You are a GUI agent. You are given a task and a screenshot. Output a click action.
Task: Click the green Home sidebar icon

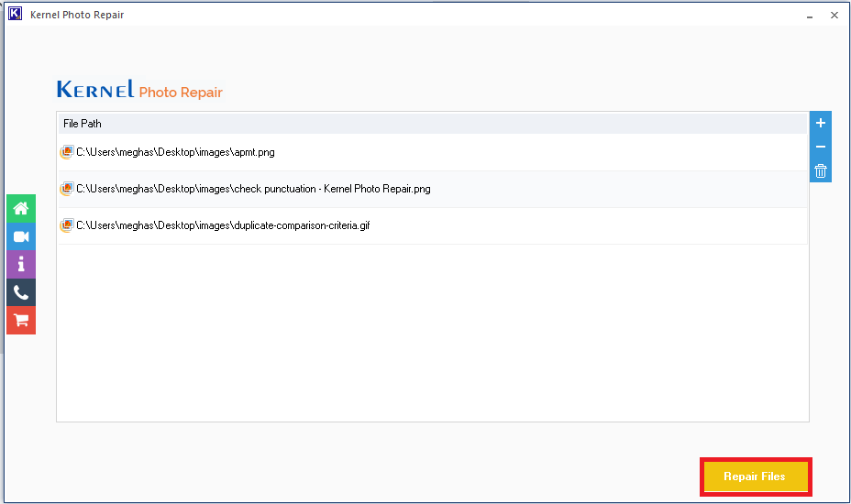point(21,208)
